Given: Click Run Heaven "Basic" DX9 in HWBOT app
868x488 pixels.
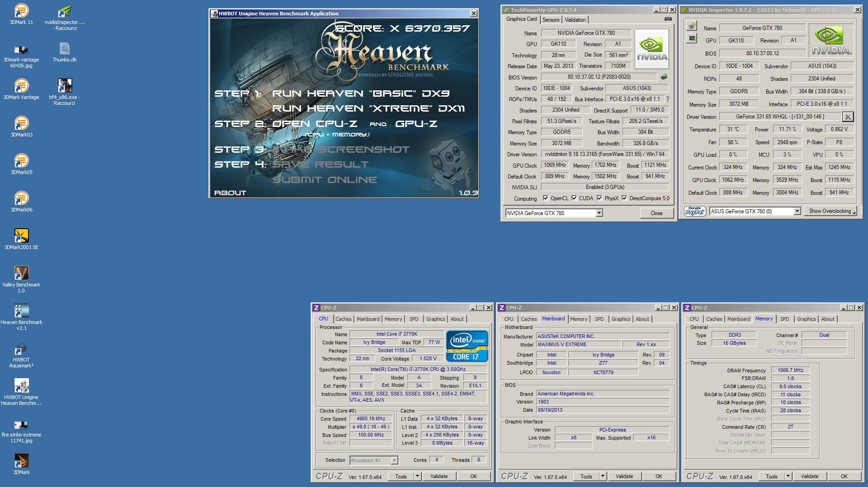Looking at the screenshot, I should (360, 94).
